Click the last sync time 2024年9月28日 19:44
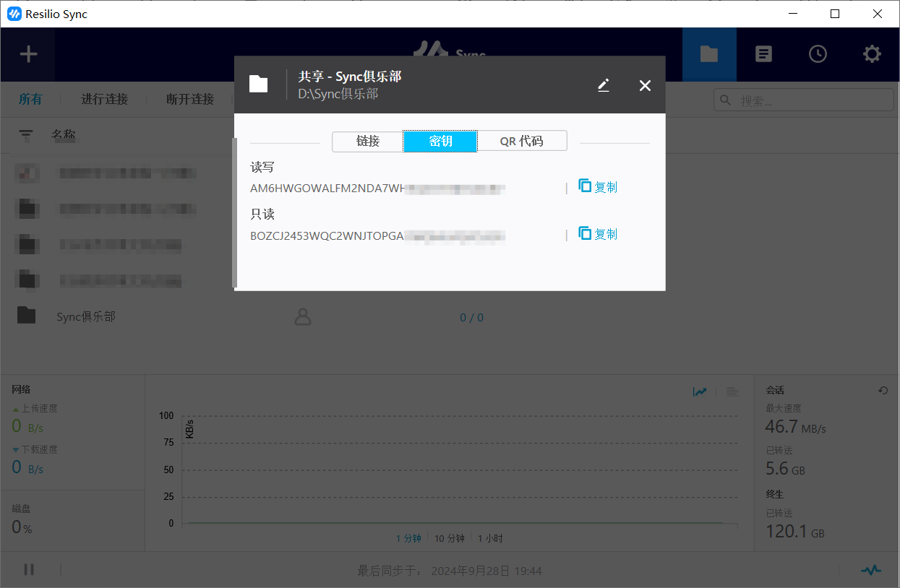 487,571
